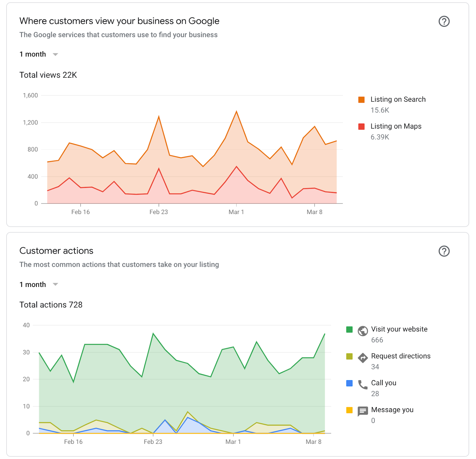Viewport: 476px width, 459px height.
Task: Click the globe icon for Visit your website
Action: pyautogui.click(x=363, y=331)
